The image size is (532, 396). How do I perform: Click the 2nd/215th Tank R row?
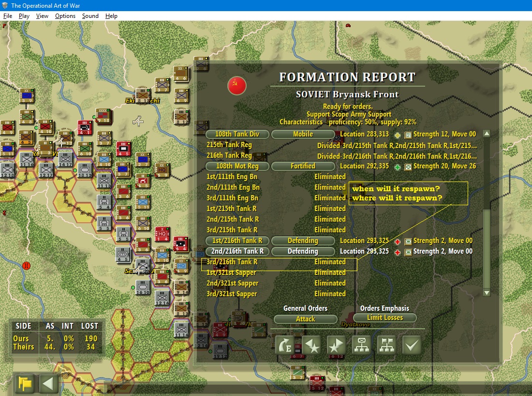tap(276, 219)
